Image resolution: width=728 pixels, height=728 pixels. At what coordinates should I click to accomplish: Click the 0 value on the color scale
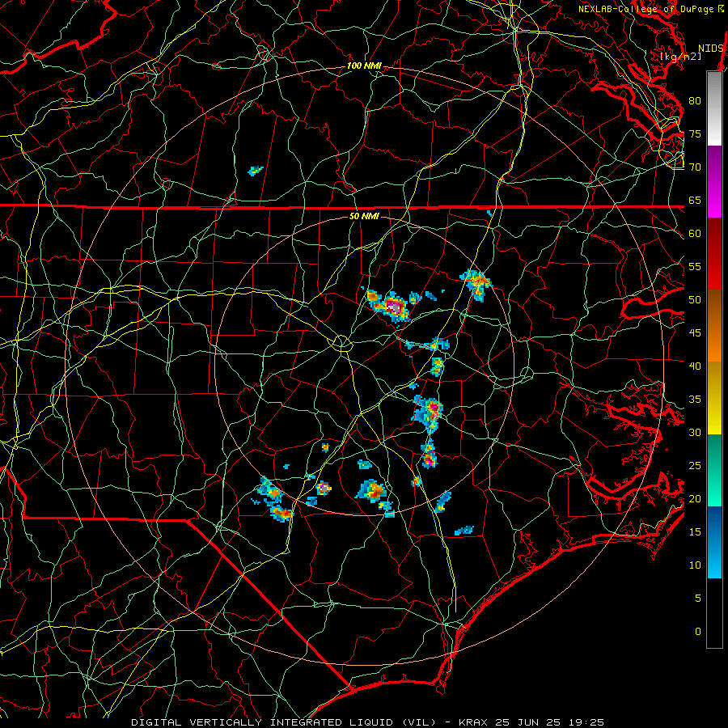tap(698, 632)
